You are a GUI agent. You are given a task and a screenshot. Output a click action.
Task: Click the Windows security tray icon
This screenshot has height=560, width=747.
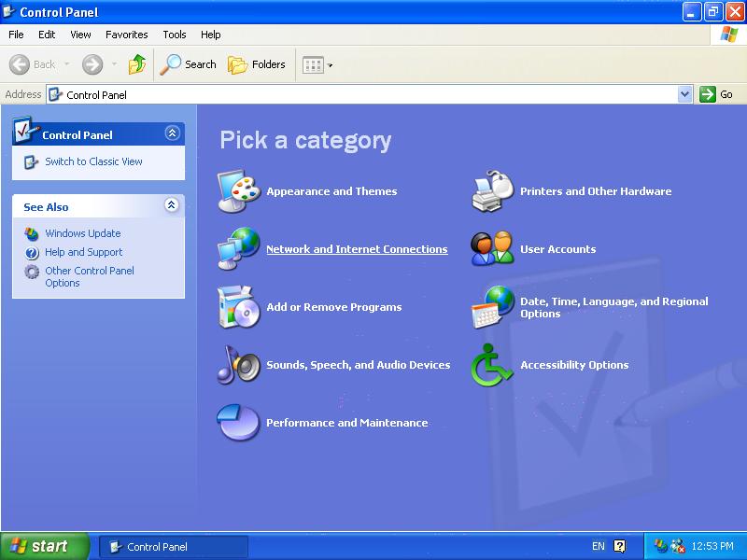click(660, 546)
